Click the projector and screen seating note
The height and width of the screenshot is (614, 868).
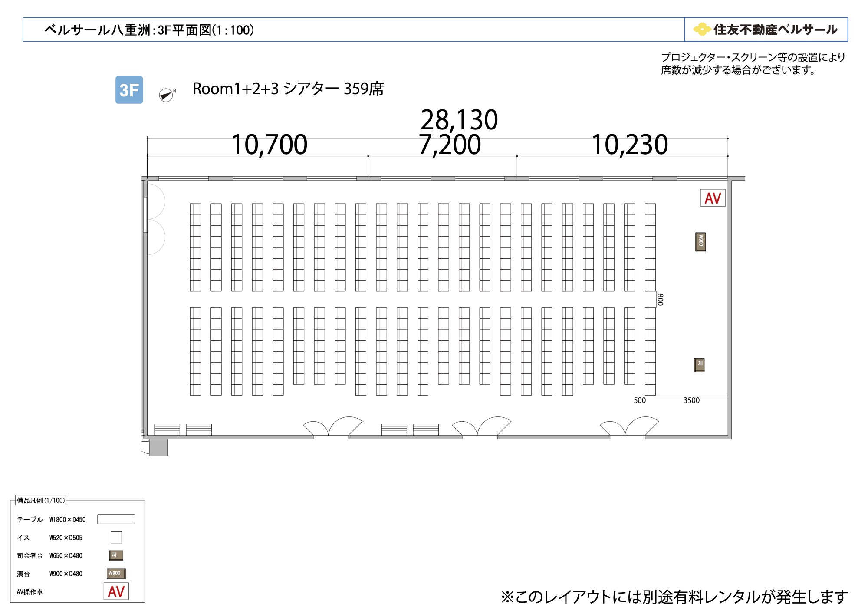753,63
